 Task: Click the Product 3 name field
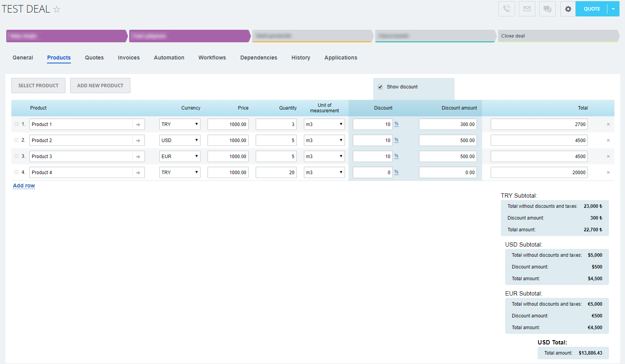[x=87, y=156]
